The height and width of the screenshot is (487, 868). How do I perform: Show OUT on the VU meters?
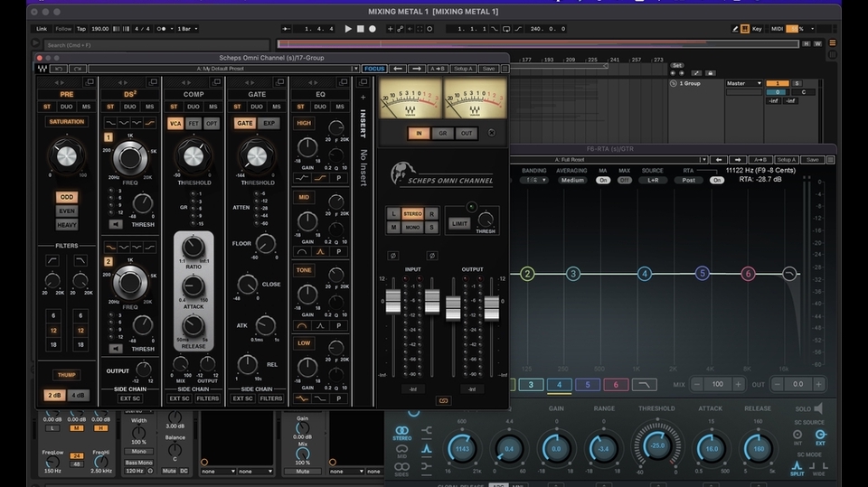[x=467, y=134]
